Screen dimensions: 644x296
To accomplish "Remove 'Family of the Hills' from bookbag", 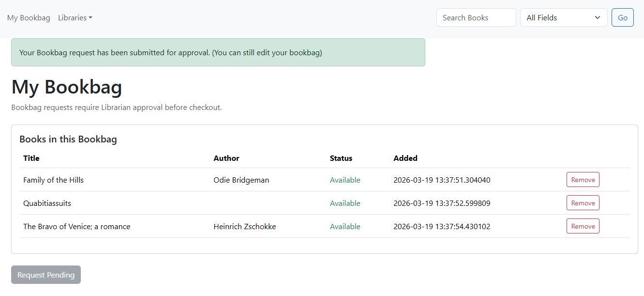I will point(583,179).
